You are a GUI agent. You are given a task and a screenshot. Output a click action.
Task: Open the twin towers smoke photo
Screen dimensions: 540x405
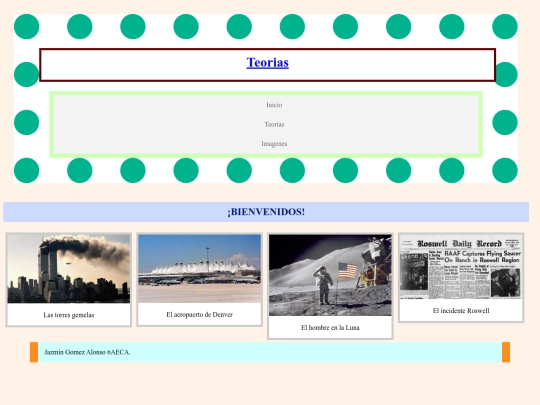(69, 269)
